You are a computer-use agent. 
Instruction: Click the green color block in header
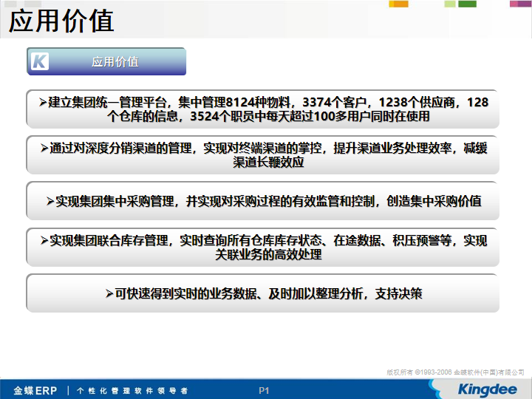coord(468,4)
